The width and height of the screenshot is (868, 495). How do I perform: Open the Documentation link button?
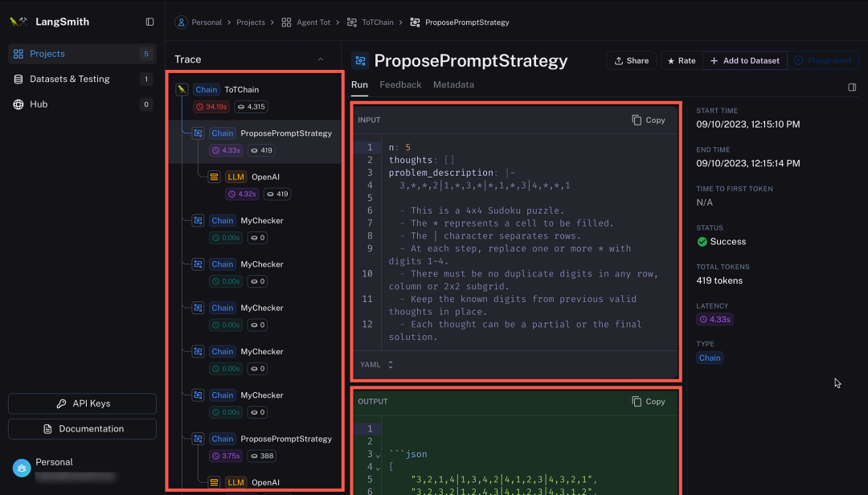coord(82,429)
